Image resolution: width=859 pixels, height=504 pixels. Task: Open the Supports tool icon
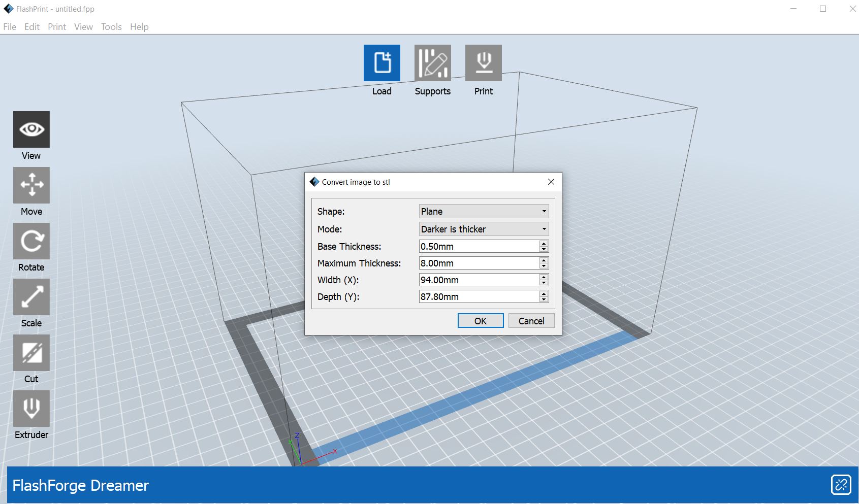[x=433, y=63]
